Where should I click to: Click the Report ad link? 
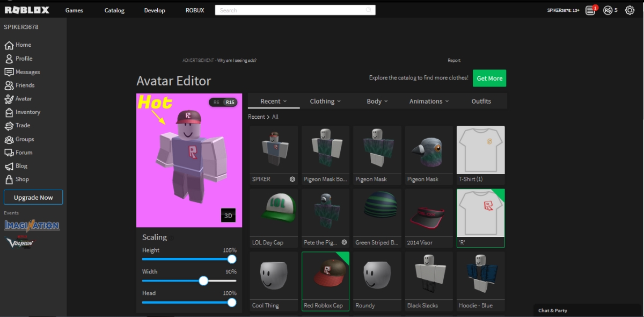[x=454, y=61]
